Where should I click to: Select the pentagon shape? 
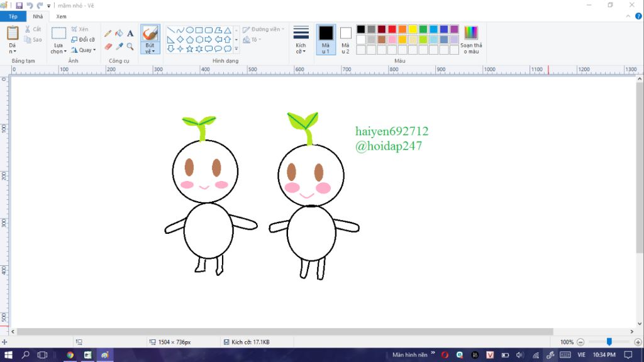click(x=190, y=40)
